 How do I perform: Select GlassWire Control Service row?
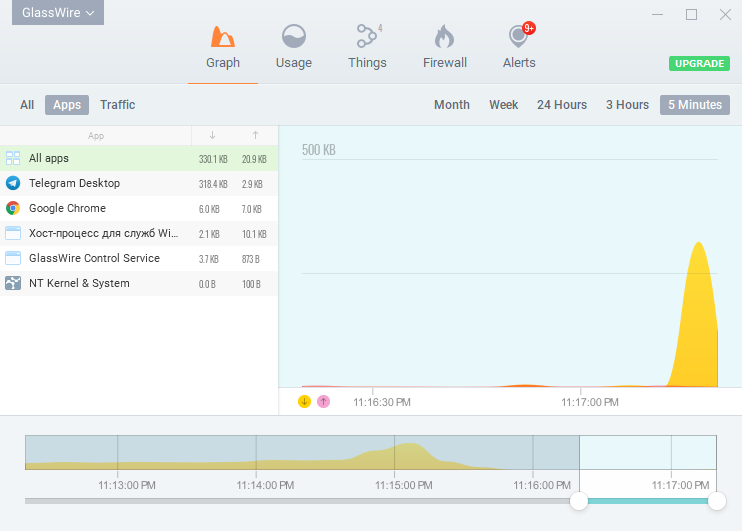[x=139, y=258]
